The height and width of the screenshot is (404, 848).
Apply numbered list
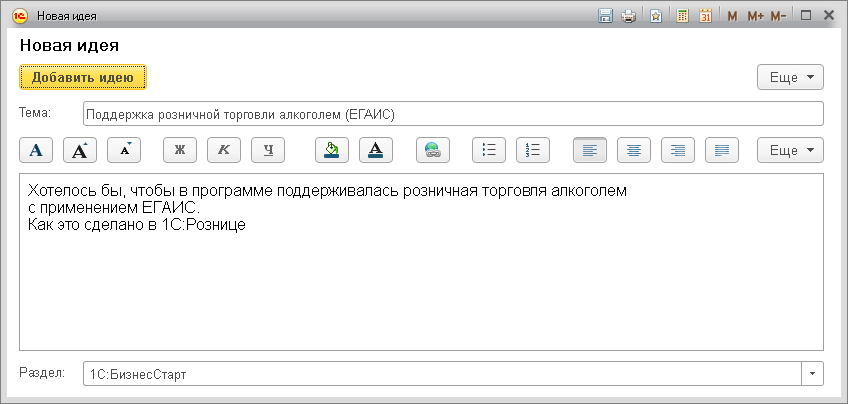tap(533, 150)
